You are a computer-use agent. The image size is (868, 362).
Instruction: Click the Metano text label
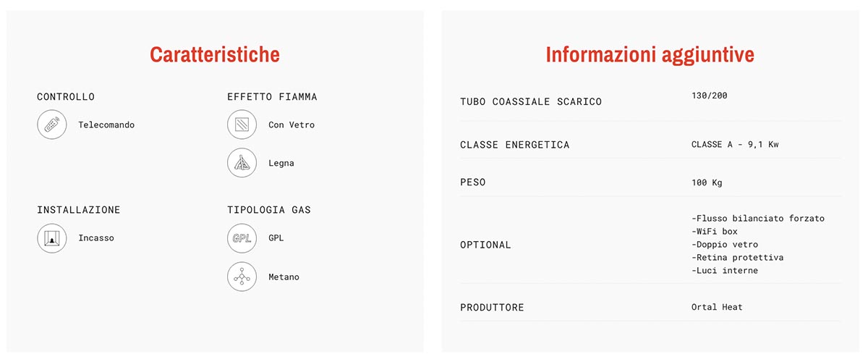pyautogui.click(x=284, y=277)
